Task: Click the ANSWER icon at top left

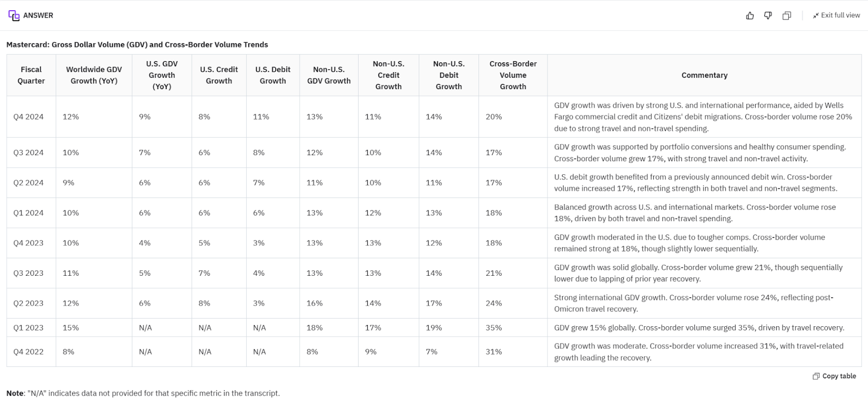Action: tap(14, 16)
